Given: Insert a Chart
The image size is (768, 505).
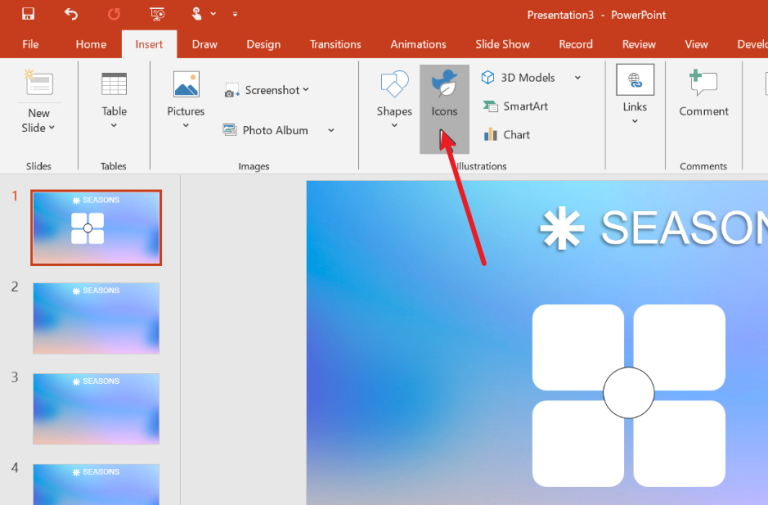Looking at the screenshot, I should tap(506, 135).
